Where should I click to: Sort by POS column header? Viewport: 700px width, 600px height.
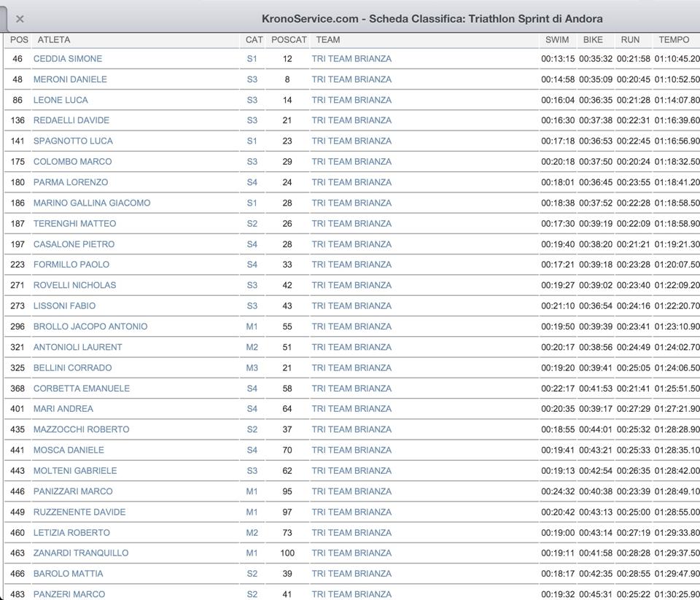pos(19,39)
